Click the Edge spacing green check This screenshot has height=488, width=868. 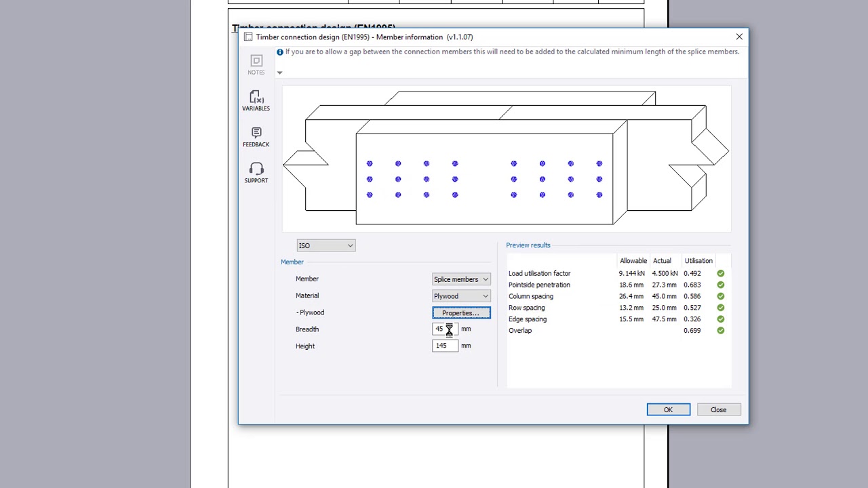pyautogui.click(x=721, y=319)
